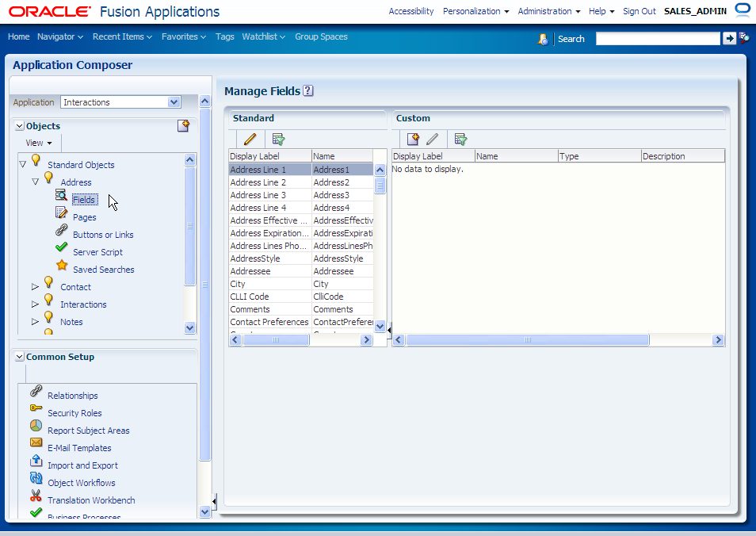Click the create new object icon in Objects panel
This screenshot has height=536, width=756.
[183, 126]
